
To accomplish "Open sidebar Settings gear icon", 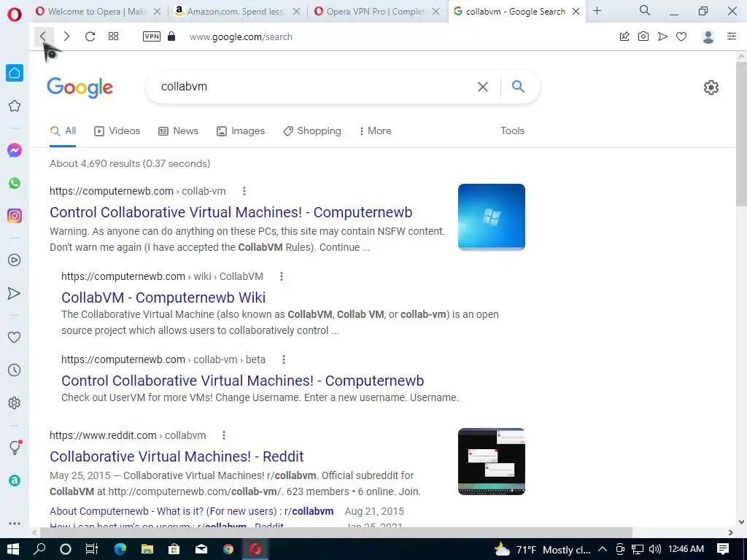I will pyautogui.click(x=15, y=402).
